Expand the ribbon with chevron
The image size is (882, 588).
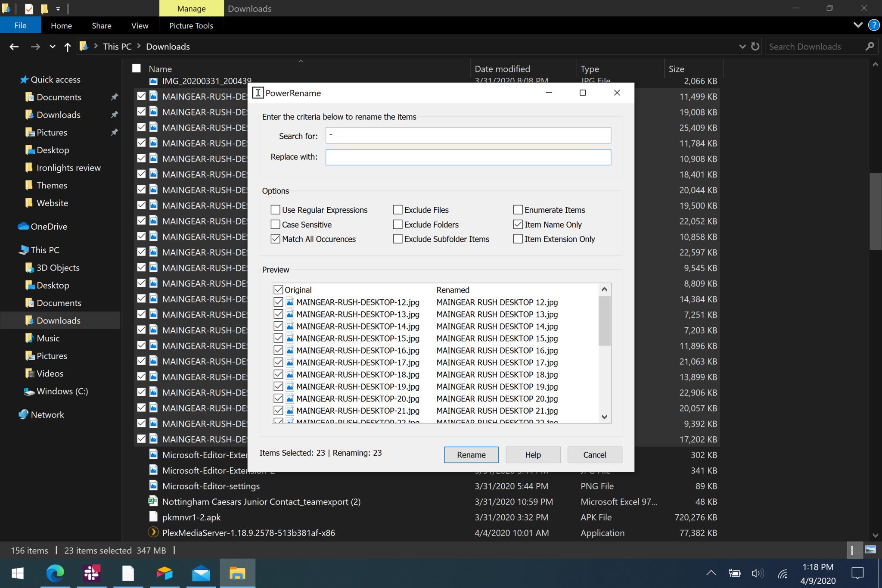(x=857, y=25)
